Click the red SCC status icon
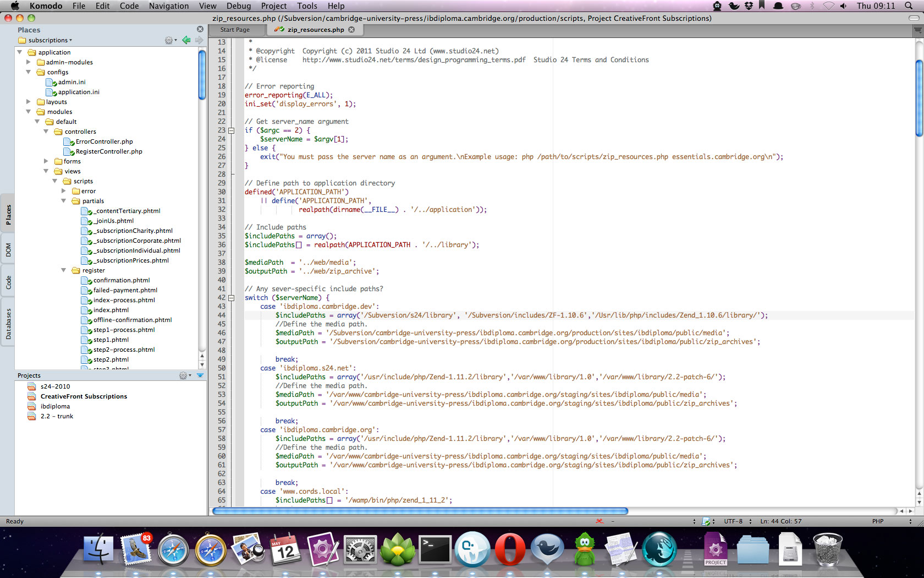Viewport: 924px width, 578px height. point(599,521)
